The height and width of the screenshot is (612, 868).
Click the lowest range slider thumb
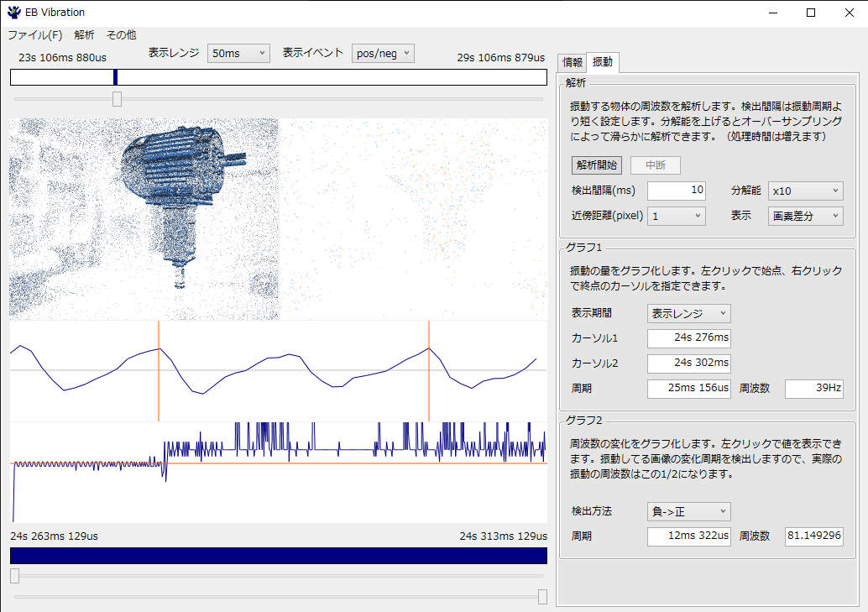pyautogui.click(x=542, y=597)
